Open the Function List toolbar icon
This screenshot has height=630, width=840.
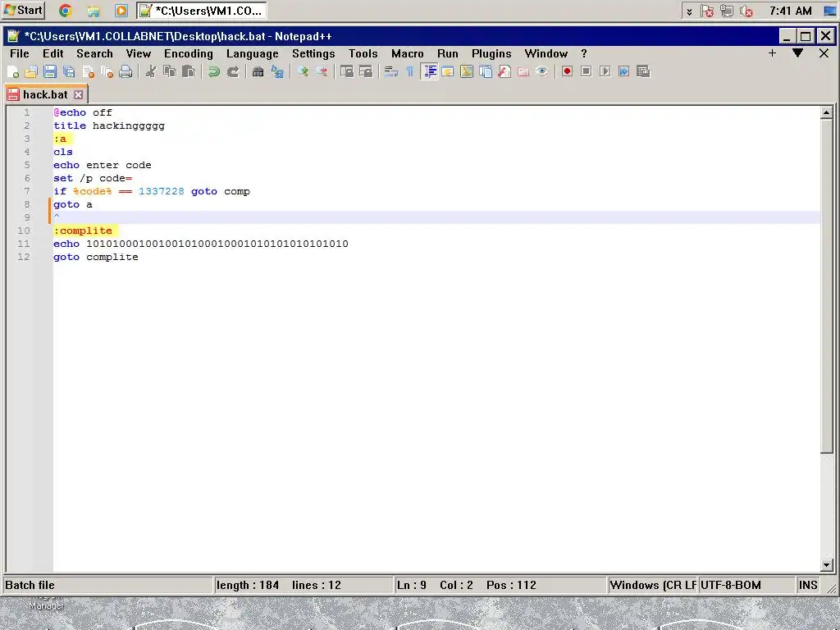(504, 72)
